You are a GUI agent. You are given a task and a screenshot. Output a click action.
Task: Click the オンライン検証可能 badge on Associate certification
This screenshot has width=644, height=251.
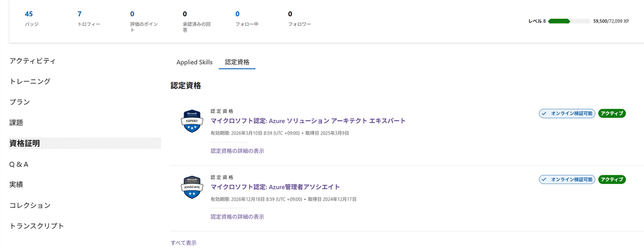click(x=567, y=179)
